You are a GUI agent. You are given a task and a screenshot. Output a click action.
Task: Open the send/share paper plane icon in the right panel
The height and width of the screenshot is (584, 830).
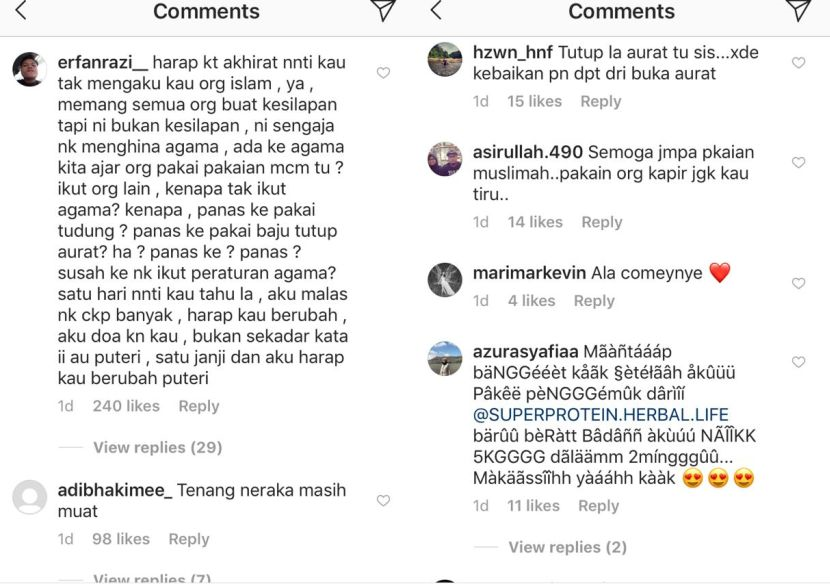coord(798,10)
